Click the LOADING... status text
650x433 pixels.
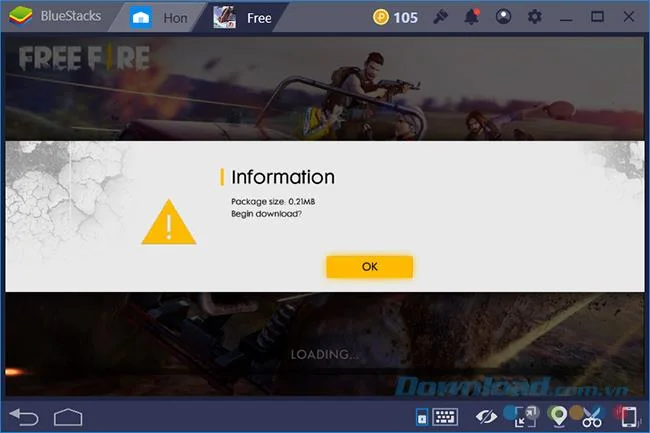[325, 354]
